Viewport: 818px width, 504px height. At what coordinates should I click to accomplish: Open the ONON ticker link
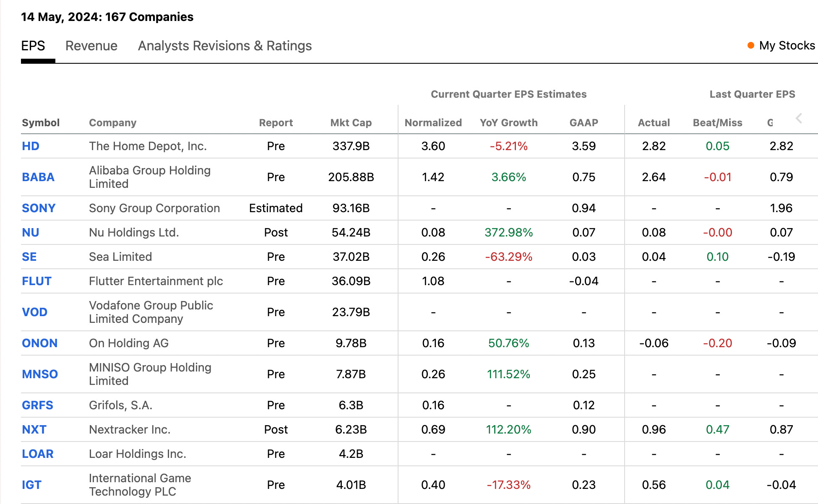[x=39, y=343]
